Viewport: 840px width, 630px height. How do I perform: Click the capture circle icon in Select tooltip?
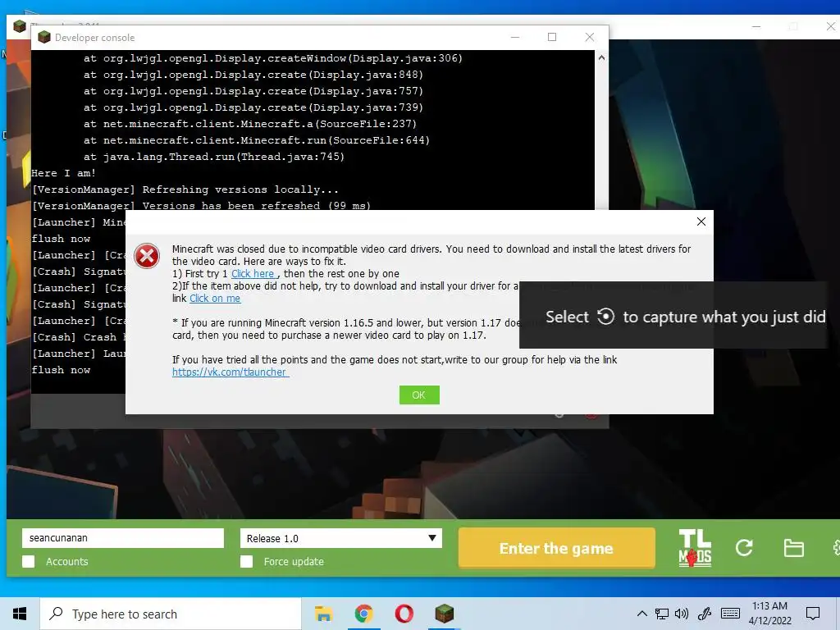(x=605, y=316)
